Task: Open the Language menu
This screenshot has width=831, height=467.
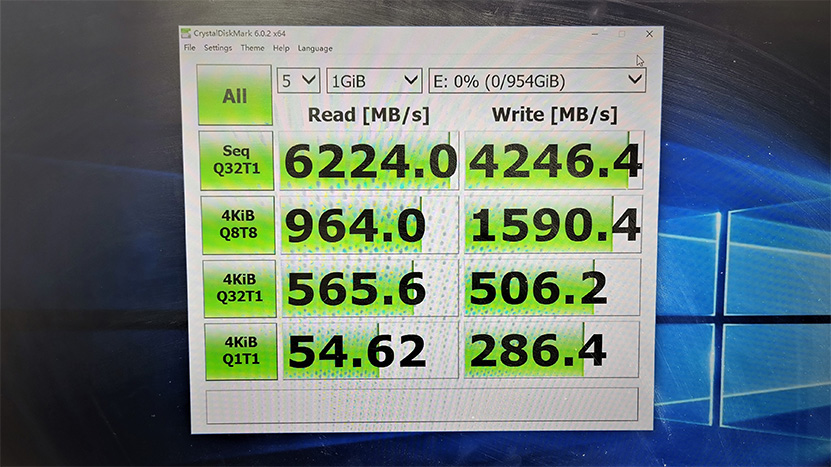Action: (315, 48)
